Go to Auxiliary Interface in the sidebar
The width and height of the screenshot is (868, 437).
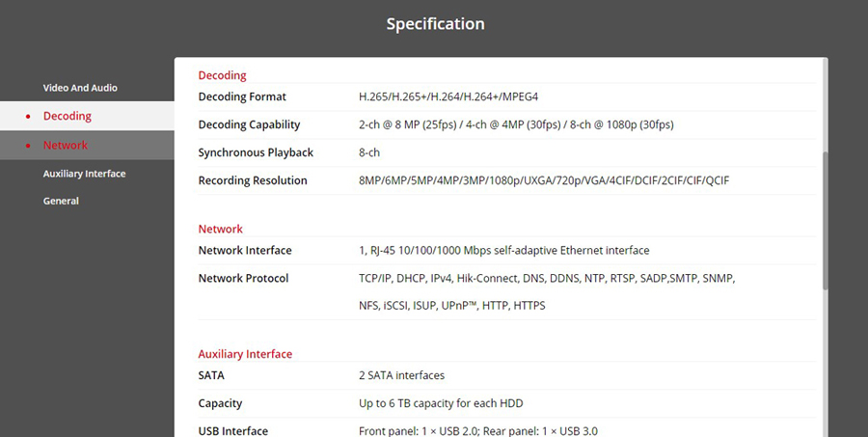click(x=84, y=174)
